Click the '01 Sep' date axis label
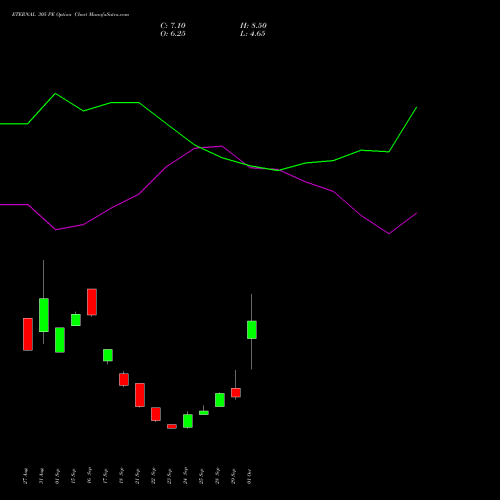Screen dimensions: 500x500 [x=58, y=476]
